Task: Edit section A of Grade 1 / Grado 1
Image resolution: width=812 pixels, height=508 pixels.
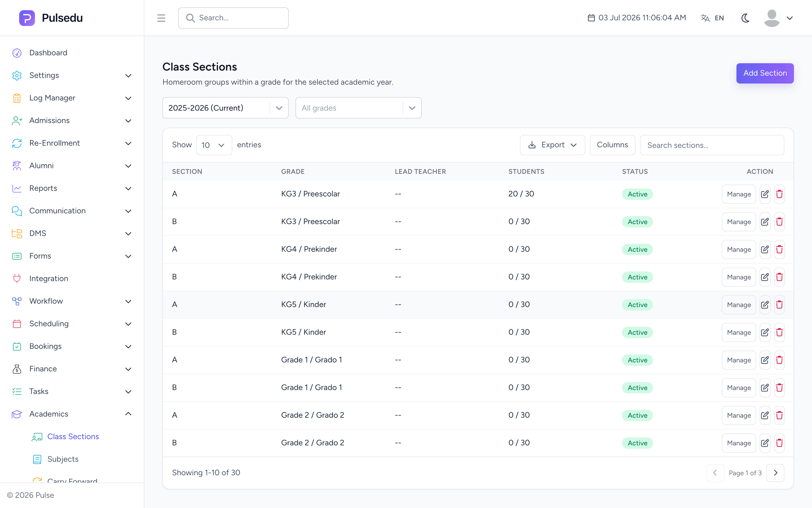Action: click(765, 360)
